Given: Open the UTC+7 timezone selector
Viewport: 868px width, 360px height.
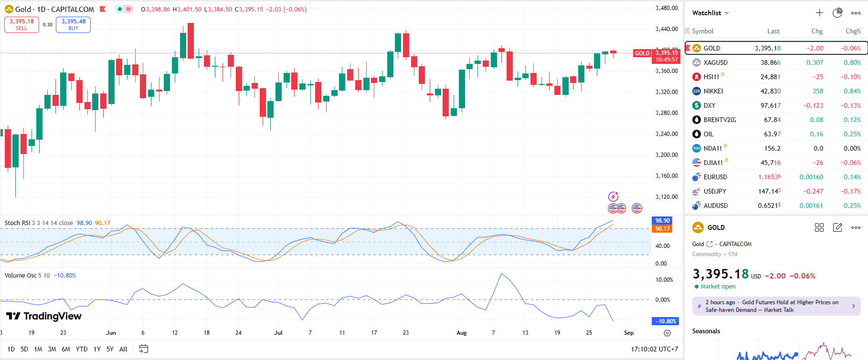Looking at the screenshot, I should click(x=654, y=349).
